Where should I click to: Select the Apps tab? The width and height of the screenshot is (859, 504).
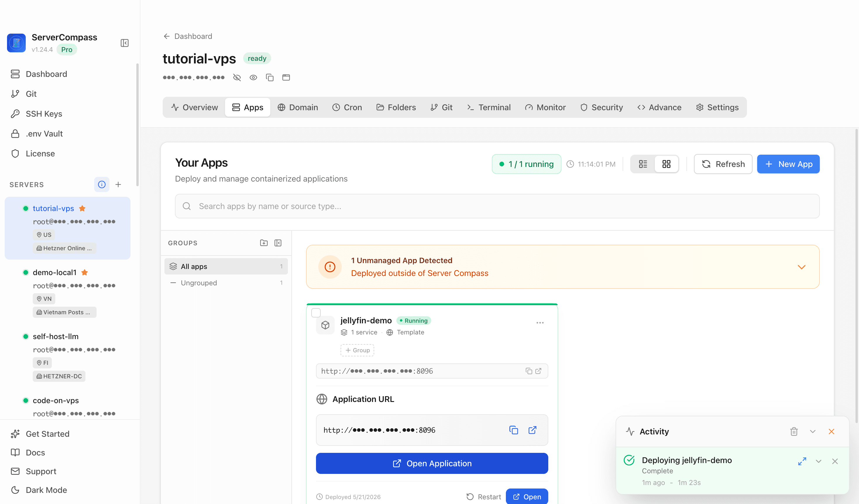pyautogui.click(x=248, y=107)
